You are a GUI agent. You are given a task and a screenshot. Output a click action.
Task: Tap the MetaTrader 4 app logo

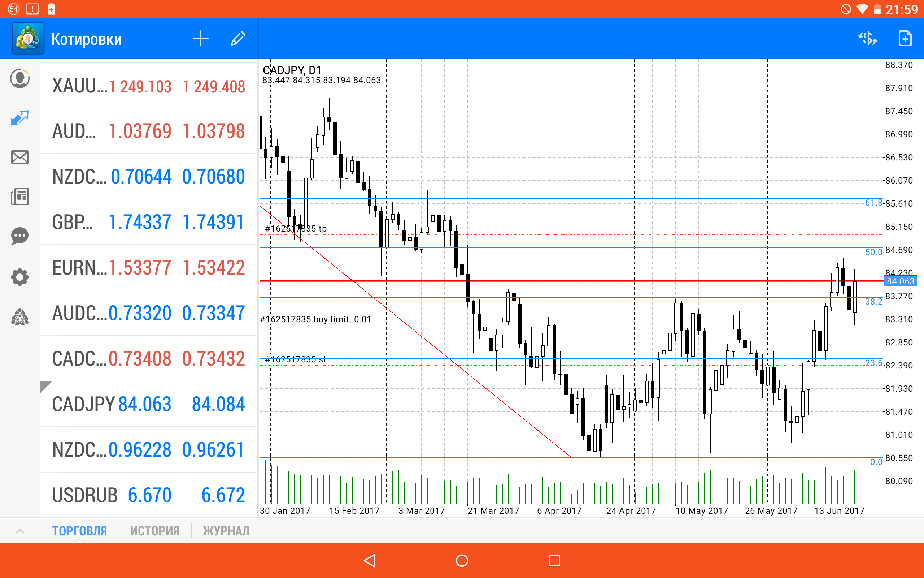[28, 39]
